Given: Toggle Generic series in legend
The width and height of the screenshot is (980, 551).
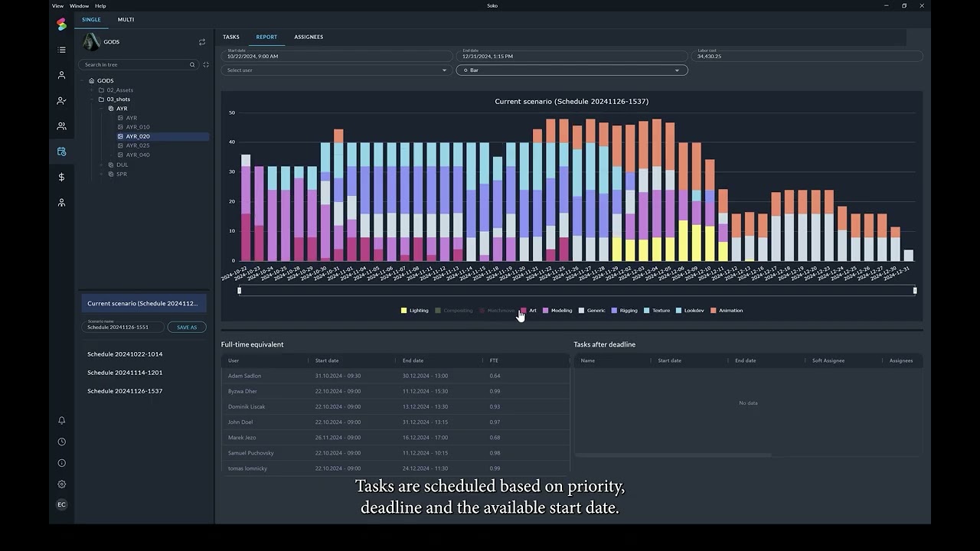Looking at the screenshot, I should 592,311.
